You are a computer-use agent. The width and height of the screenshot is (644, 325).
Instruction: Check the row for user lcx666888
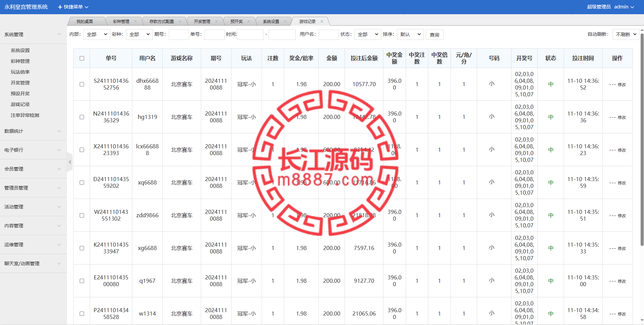[82, 150]
